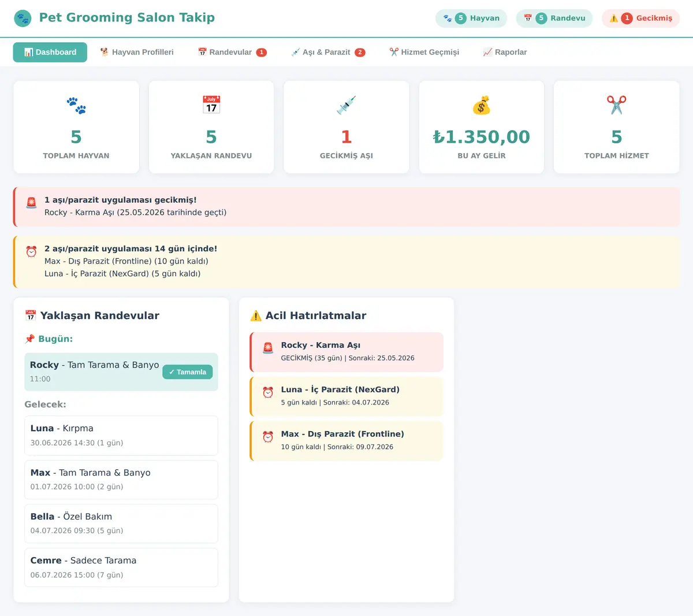Click the '5 gün kaldı | Sonraki: 04.07.2026' text
Image resolution: width=693 pixels, height=616 pixels.
point(335,403)
